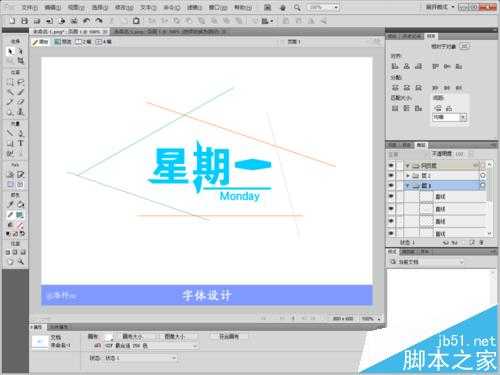Open the spacing dropdown in Align panel
Viewport: 500px width, 375px height.
tap(463, 117)
